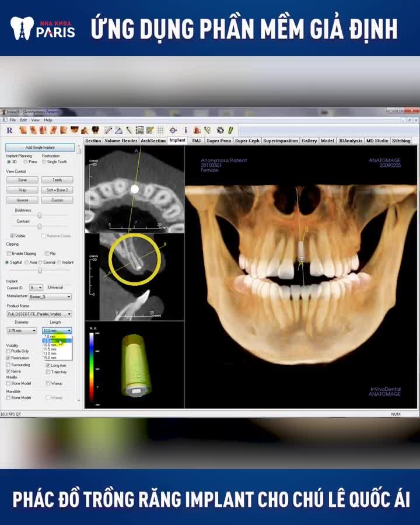The image size is (420, 525).
Task: Select the triangle angle measurement icon
Action: click(x=119, y=130)
